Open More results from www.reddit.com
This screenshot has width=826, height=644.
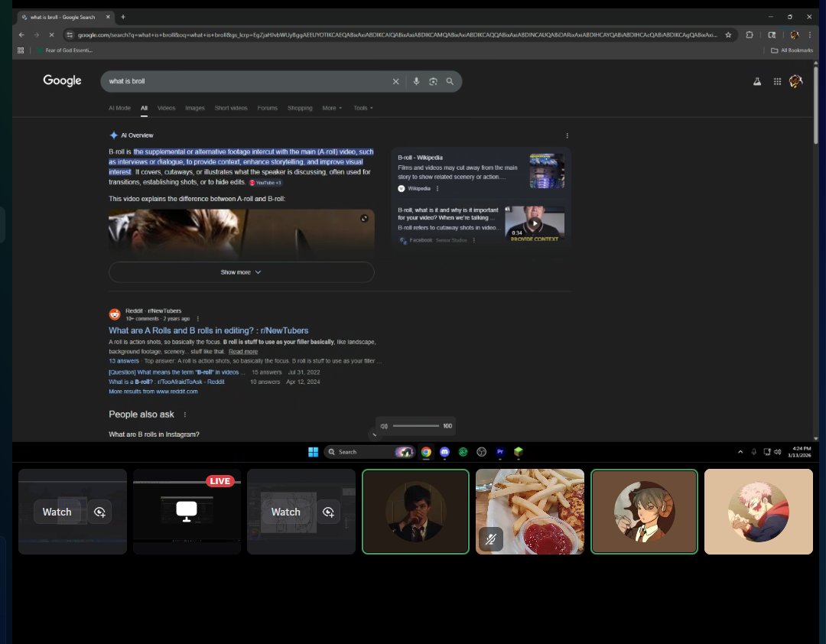pyautogui.click(x=153, y=392)
